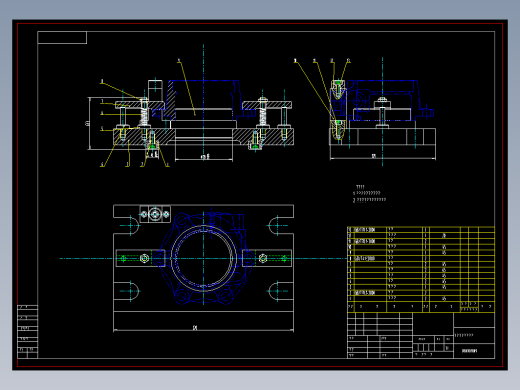Select the lower-right U-slot on the base plate

(277, 291)
